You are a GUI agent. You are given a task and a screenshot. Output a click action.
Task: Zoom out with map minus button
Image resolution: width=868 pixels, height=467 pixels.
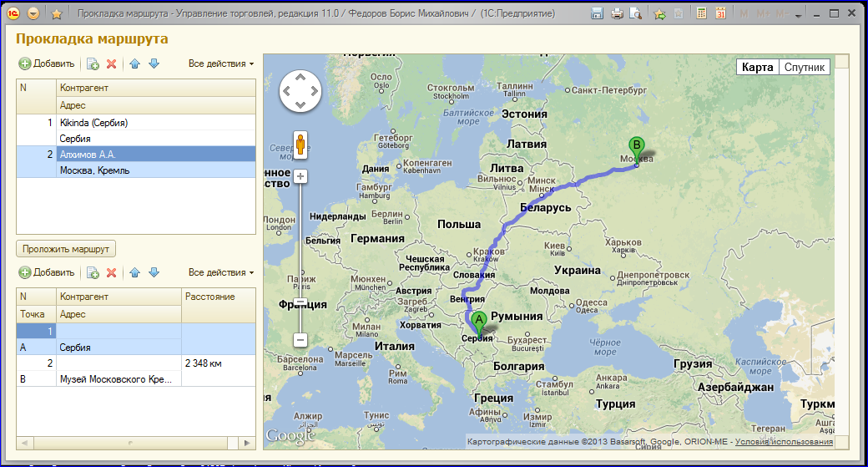[300, 339]
